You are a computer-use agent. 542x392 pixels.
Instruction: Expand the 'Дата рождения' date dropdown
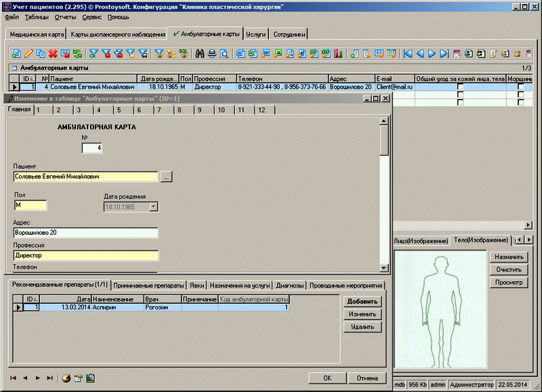pos(153,207)
